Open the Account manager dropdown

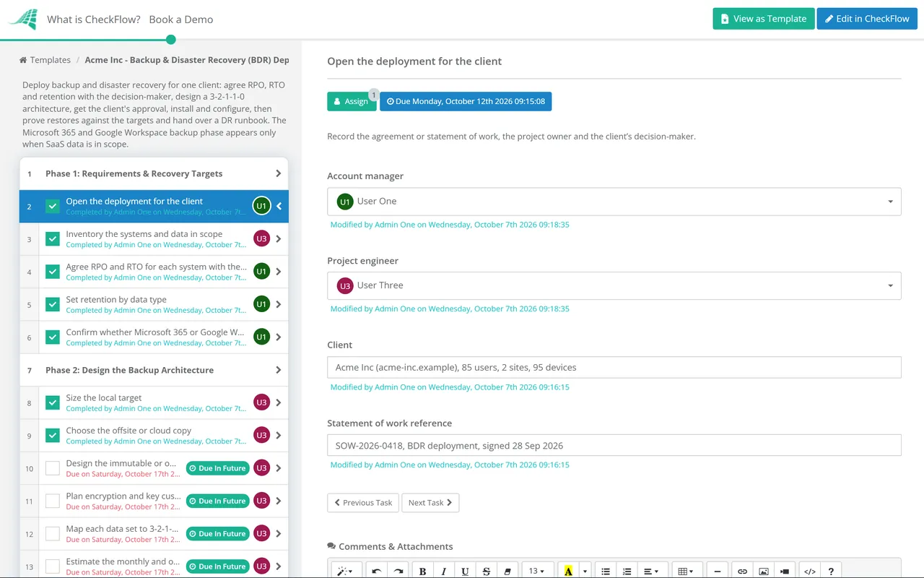(614, 202)
